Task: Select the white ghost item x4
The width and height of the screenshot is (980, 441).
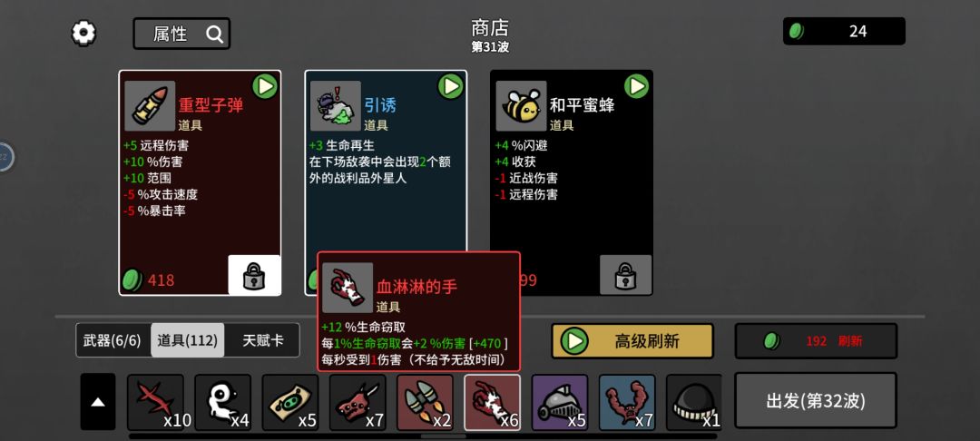Action: pyautogui.click(x=223, y=402)
